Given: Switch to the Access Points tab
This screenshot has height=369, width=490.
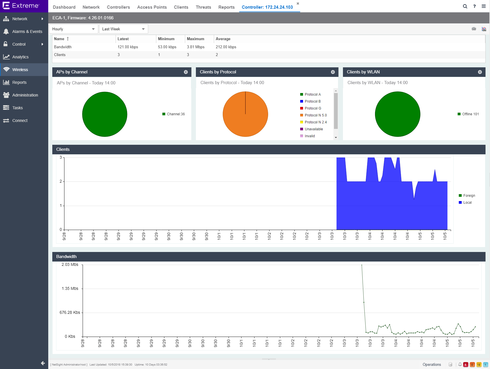Looking at the screenshot, I should point(152,7).
